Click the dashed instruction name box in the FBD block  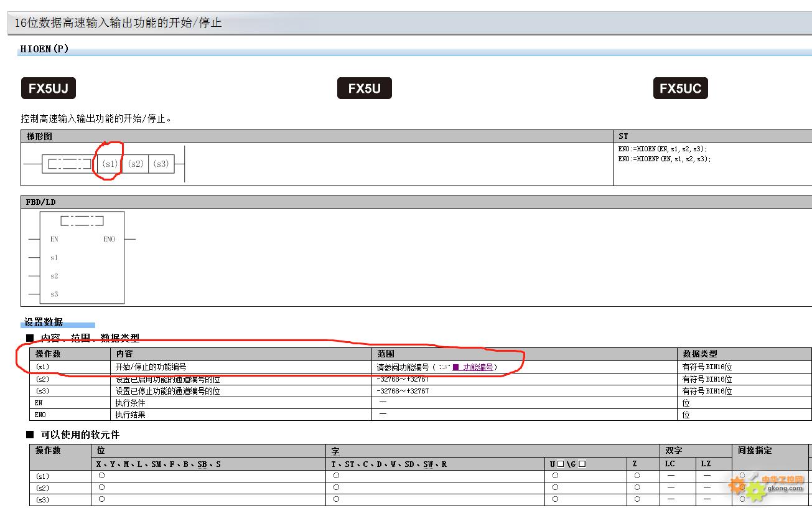(82, 221)
